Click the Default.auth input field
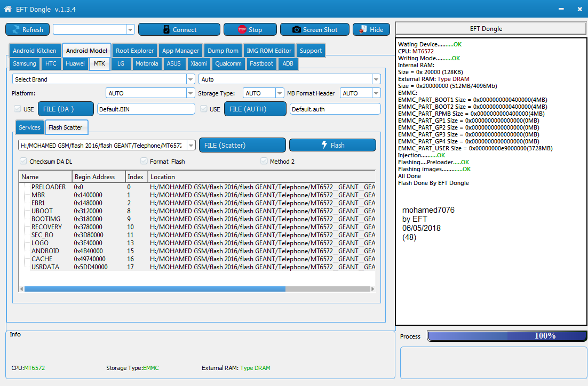The height and width of the screenshot is (386, 588). pos(335,109)
